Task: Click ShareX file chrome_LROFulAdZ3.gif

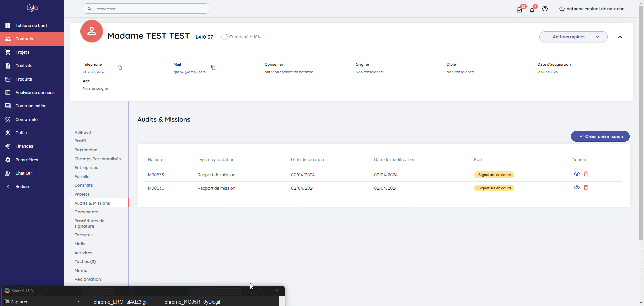Action: pyautogui.click(x=120, y=302)
